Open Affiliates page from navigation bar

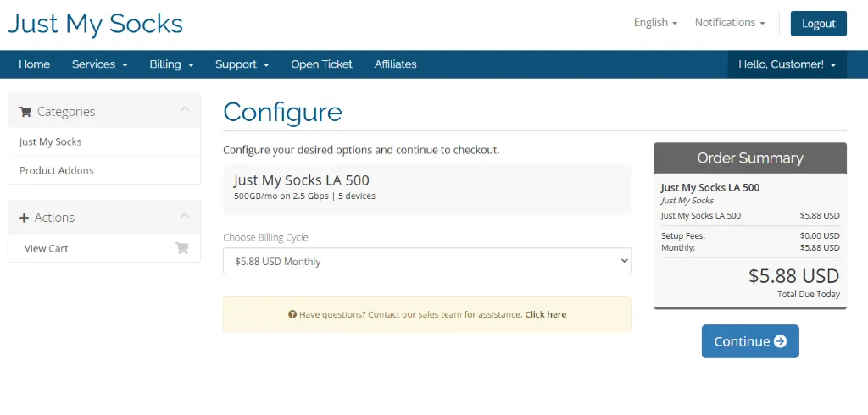pyautogui.click(x=395, y=64)
